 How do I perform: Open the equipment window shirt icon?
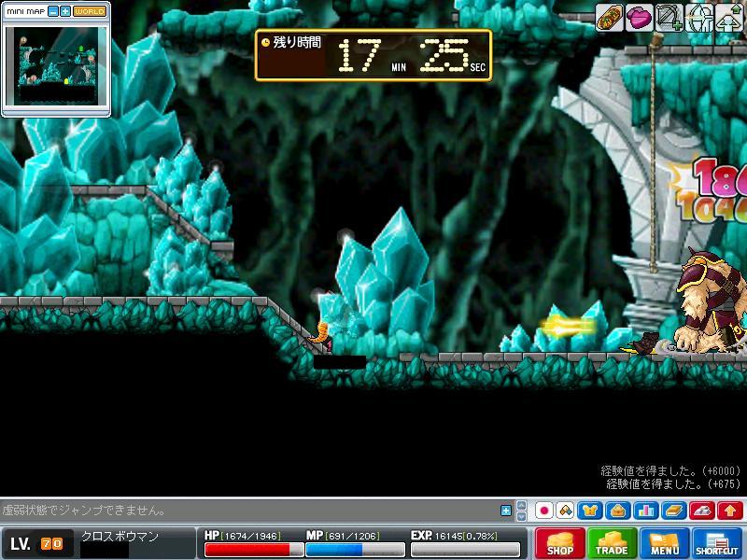tap(590, 511)
